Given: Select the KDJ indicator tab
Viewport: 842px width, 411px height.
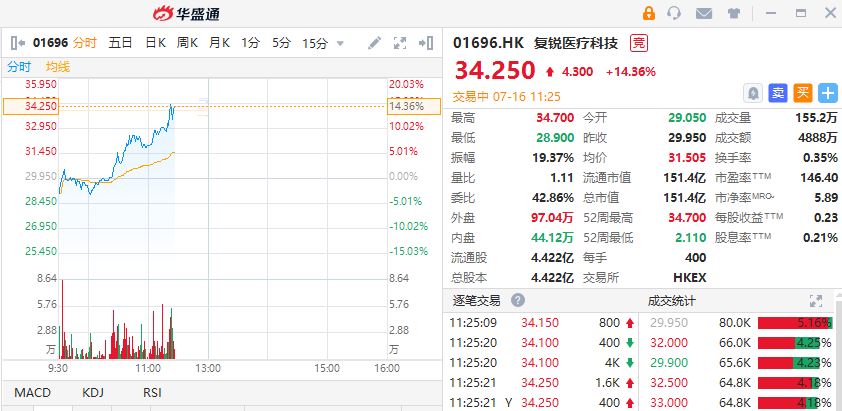Looking at the screenshot, I should 94,393.
